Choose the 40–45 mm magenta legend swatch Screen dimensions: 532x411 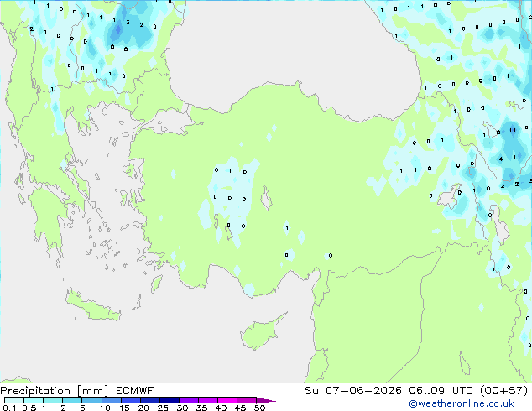227,400
